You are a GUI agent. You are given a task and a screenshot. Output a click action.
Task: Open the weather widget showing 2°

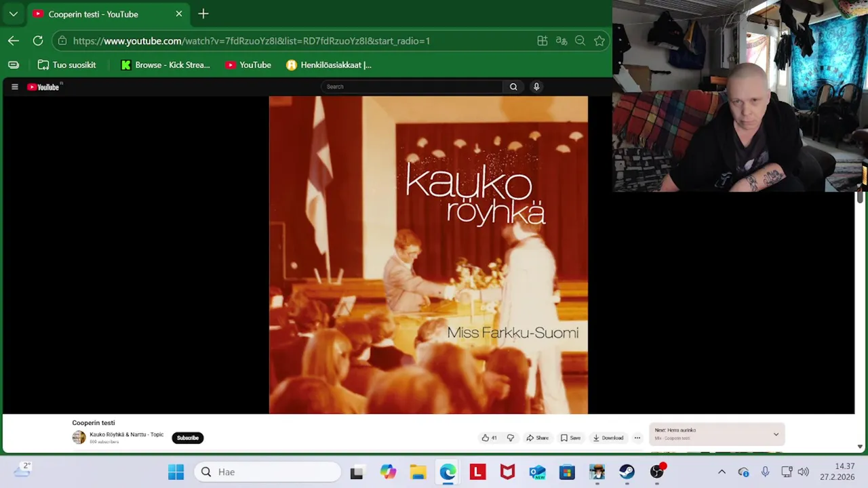[22, 469]
